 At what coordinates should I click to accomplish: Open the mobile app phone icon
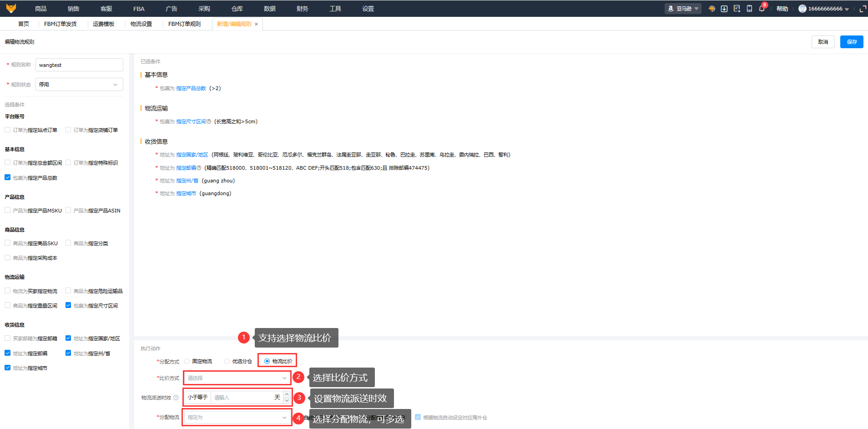pyautogui.click(x=749, y=9)
